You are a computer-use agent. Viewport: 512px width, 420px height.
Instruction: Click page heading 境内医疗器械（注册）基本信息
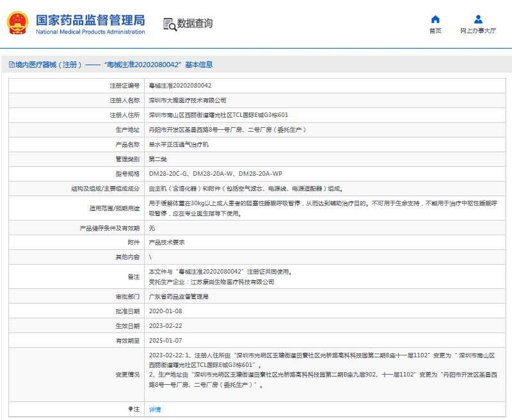point(114,65)
